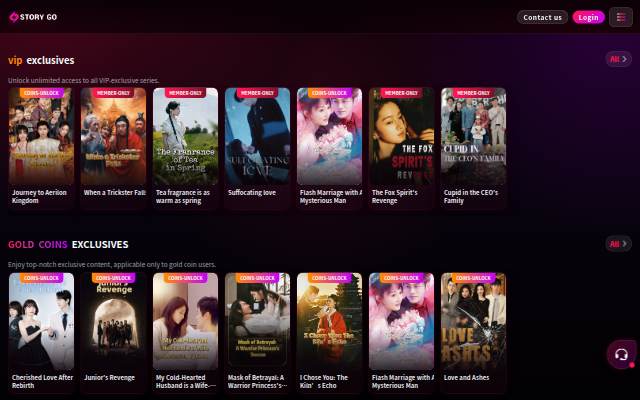Click Coins-Unlock badge on Mask of Betrayal
Viewport: 640px width, 400px height.
pos(258,278)
